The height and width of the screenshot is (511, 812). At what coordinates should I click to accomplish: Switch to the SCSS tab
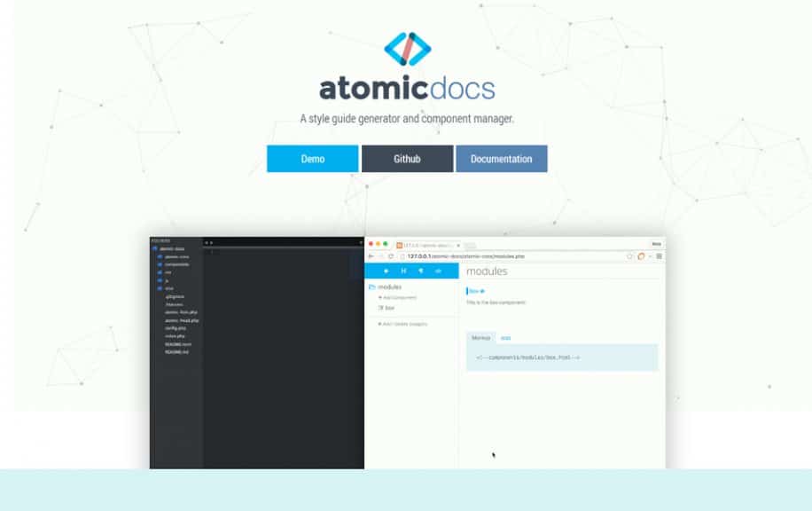pos(504,336)
